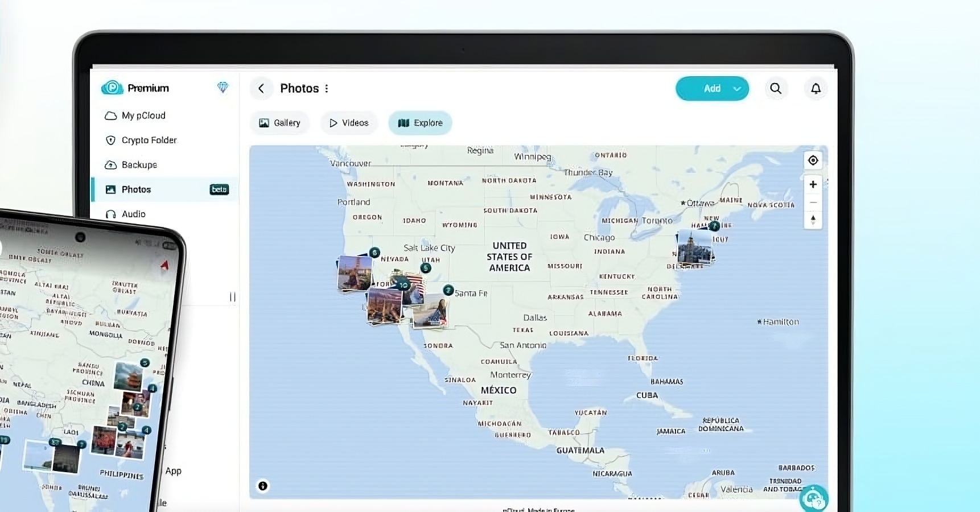Screen dimensions: 980x512
Task: Click cluster marker 5 near Utah on laptop map
Action: pos(426,267)
